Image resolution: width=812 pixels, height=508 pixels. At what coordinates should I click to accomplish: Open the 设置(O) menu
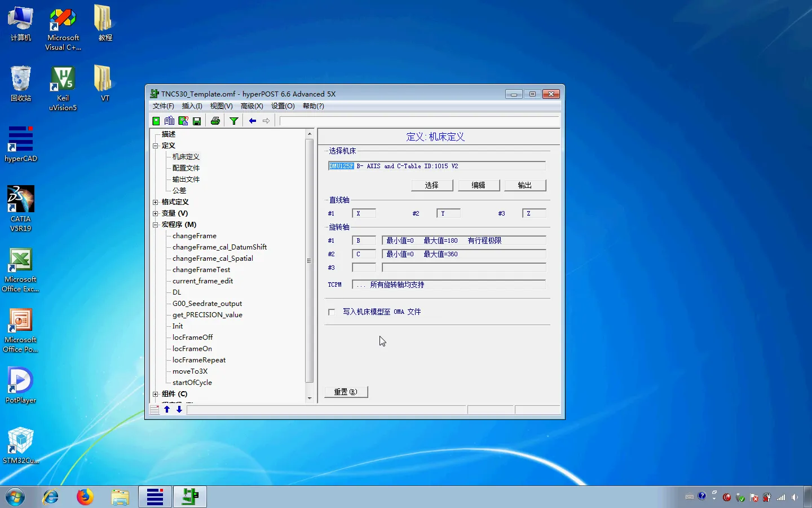tap(283, 106)
